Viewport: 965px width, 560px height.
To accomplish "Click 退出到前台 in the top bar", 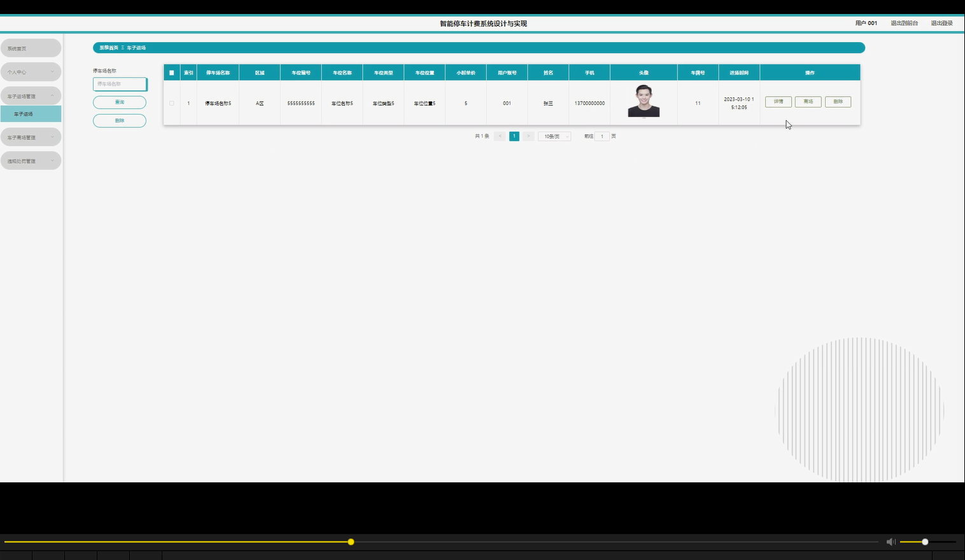I will (x=904, y=23).
